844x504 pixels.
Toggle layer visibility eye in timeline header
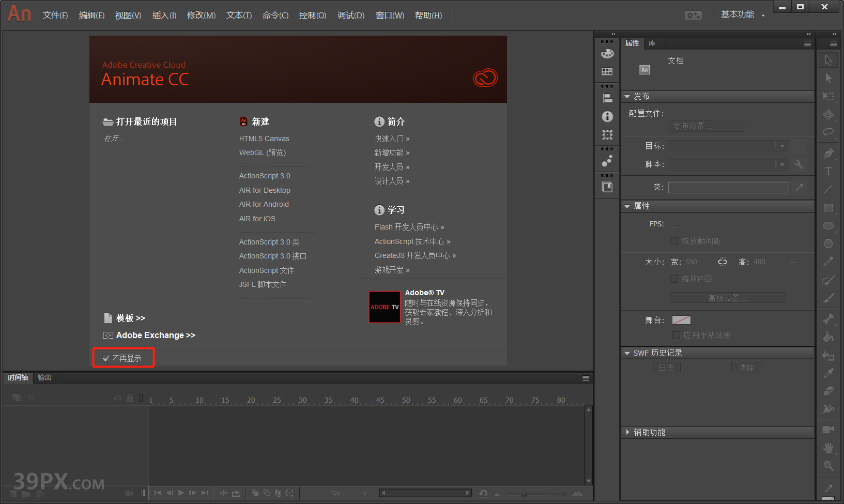click(x=117, y=398)
